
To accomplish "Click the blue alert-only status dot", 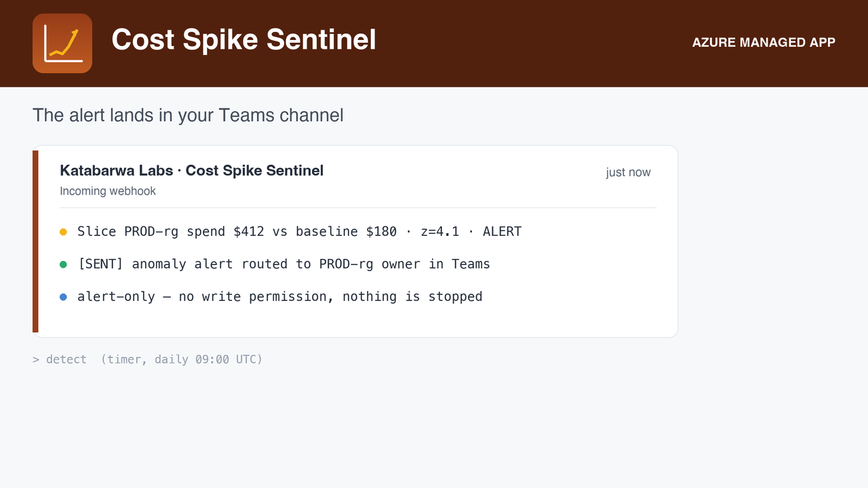I will [x=63, y=297].
